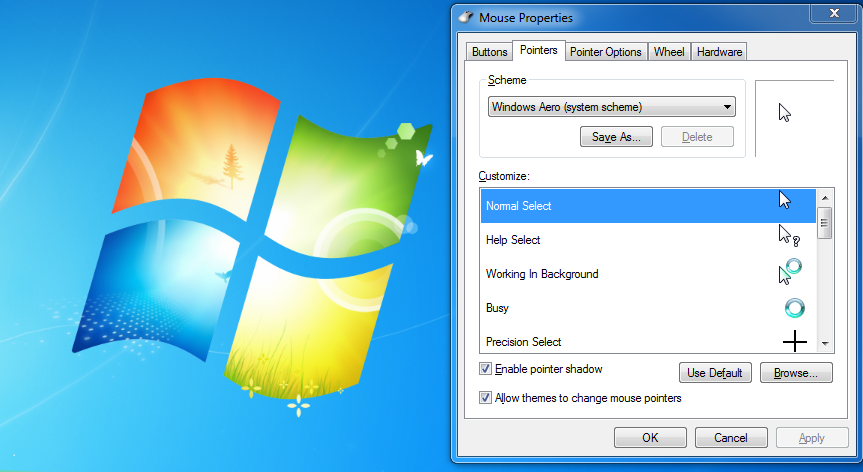This screenshot has width=863, height=472.
Task: Click the Save As... button
Action: click(x=616, y=136)
